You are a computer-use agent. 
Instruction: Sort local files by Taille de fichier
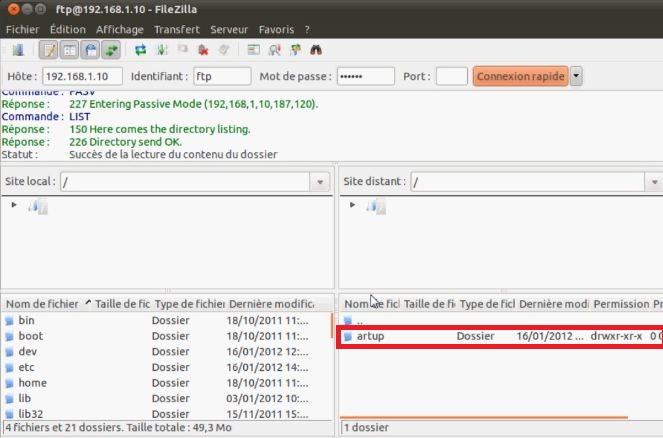pos(122,304)
